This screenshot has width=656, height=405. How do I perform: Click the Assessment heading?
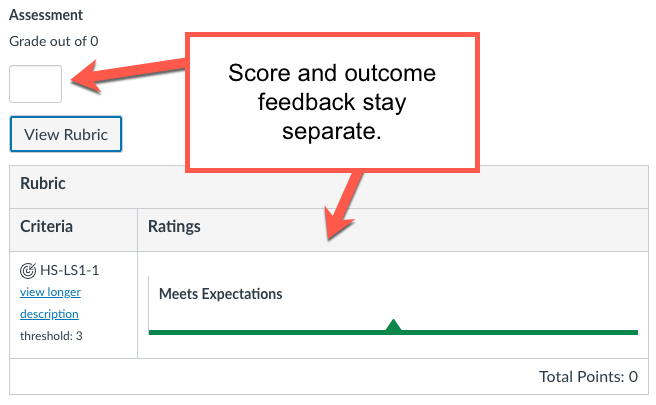[x=46, y=16]
